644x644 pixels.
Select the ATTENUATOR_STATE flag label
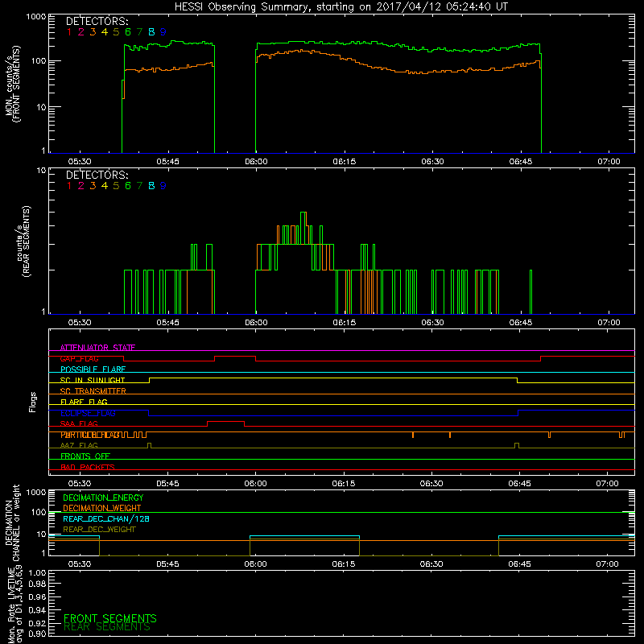[x=97, y=348]
